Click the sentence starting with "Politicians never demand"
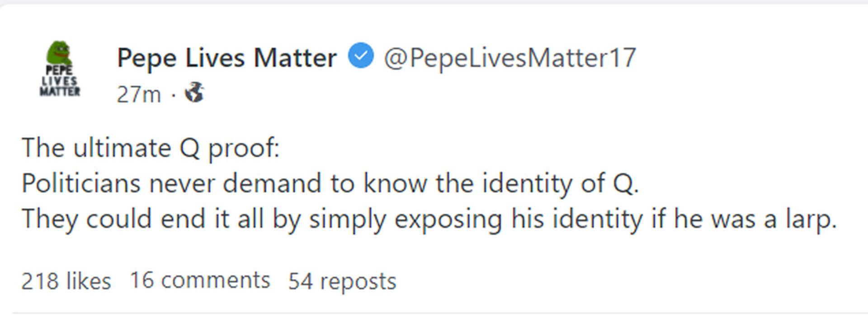The height and width of the screenshot is (326, 868). [330, 183]
